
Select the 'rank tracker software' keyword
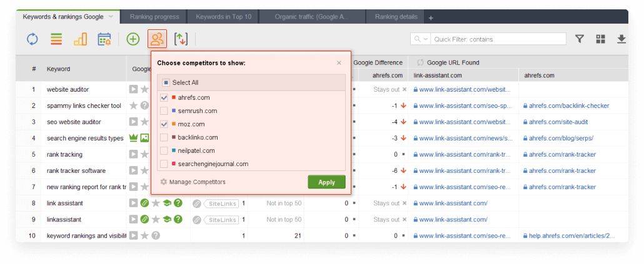click(76, 170)
